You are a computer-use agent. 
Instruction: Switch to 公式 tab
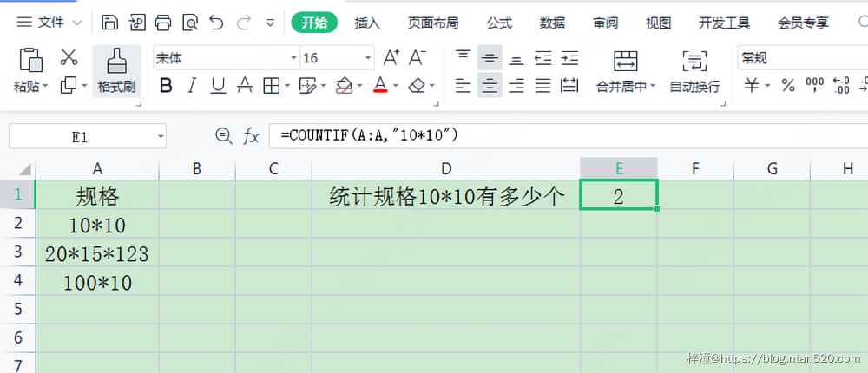point(499,23)
